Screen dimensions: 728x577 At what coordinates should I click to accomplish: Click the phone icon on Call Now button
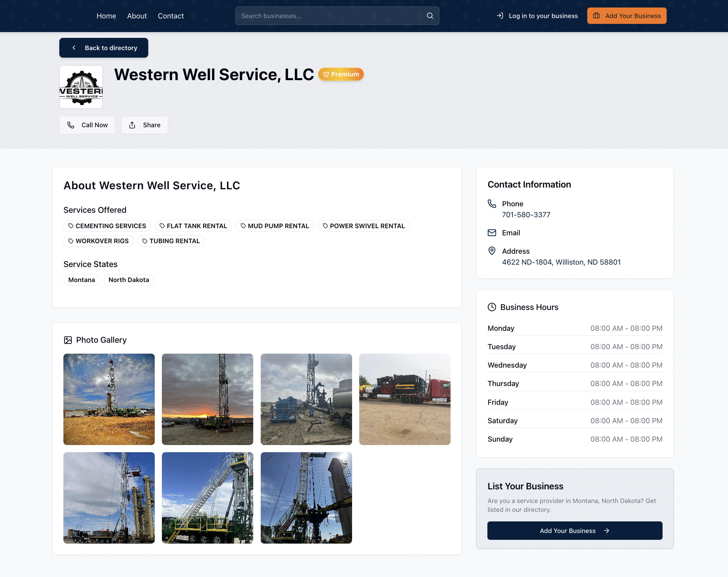pos(71,125)
